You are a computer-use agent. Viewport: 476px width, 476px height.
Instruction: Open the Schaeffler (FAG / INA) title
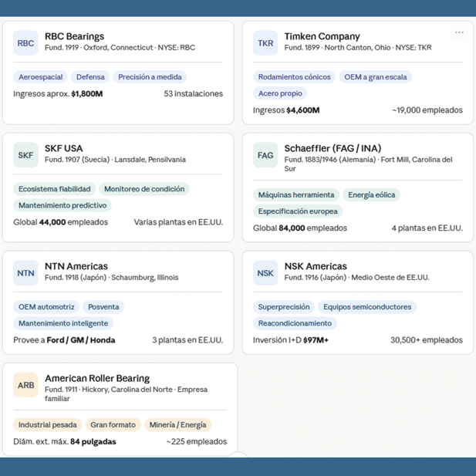(x=333, y=148)
